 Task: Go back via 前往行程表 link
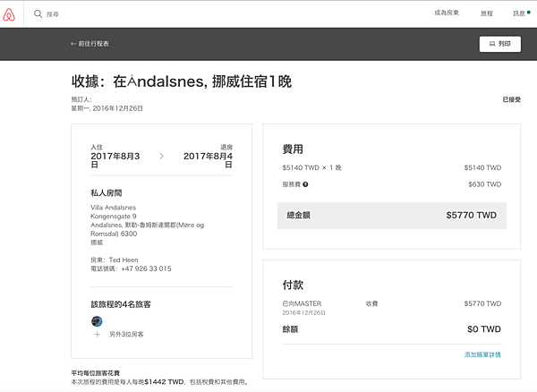coord(89,44)
